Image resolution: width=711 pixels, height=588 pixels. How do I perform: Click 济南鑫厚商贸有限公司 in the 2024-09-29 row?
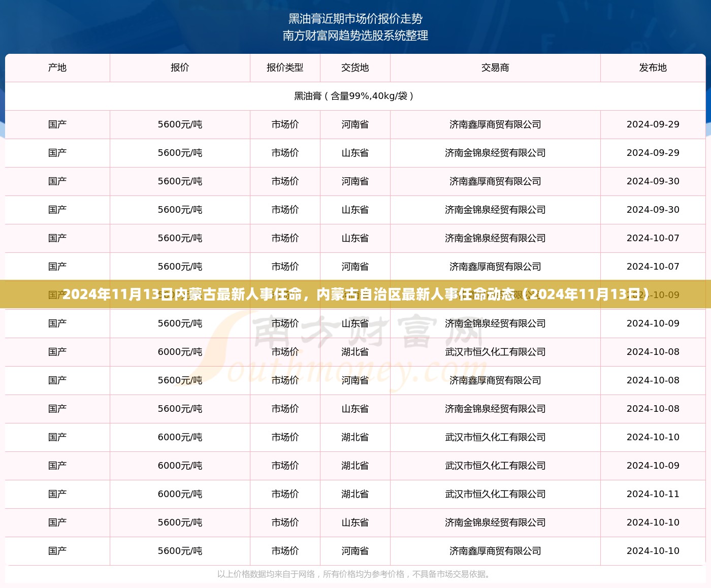(495, 124)
